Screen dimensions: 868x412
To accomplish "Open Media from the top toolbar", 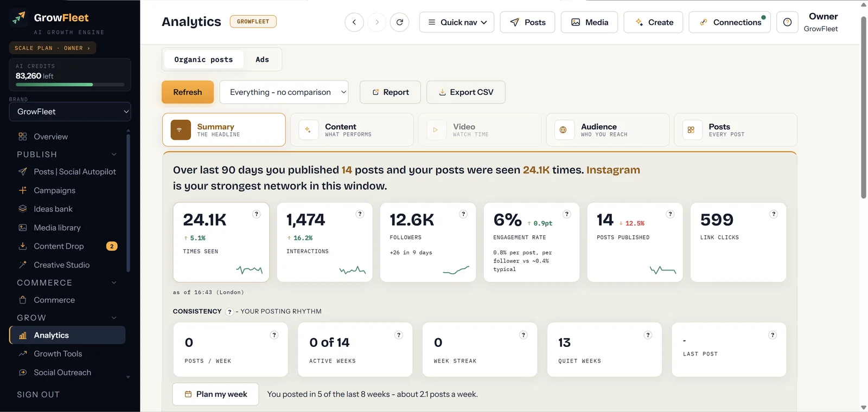I will coord(589,22).
